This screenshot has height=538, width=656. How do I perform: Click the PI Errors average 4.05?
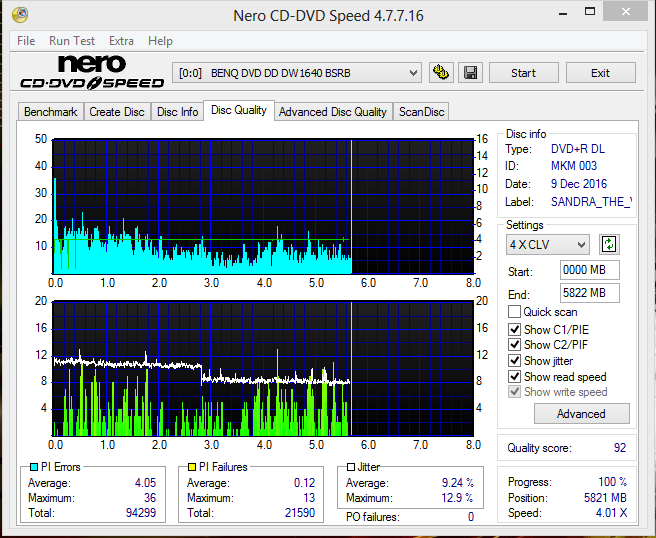coord(145,483)
